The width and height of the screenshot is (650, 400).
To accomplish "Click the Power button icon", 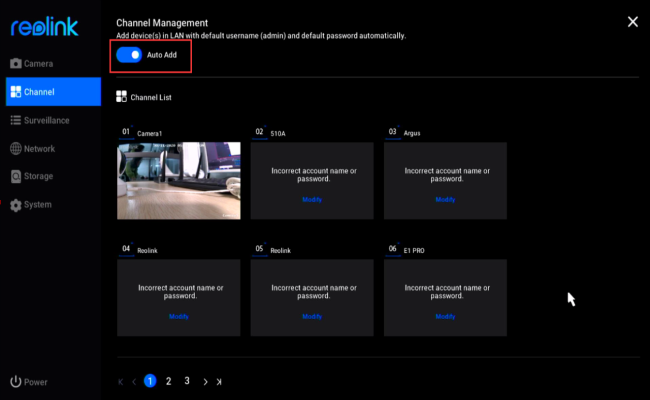I will click(x=16, y=382).
